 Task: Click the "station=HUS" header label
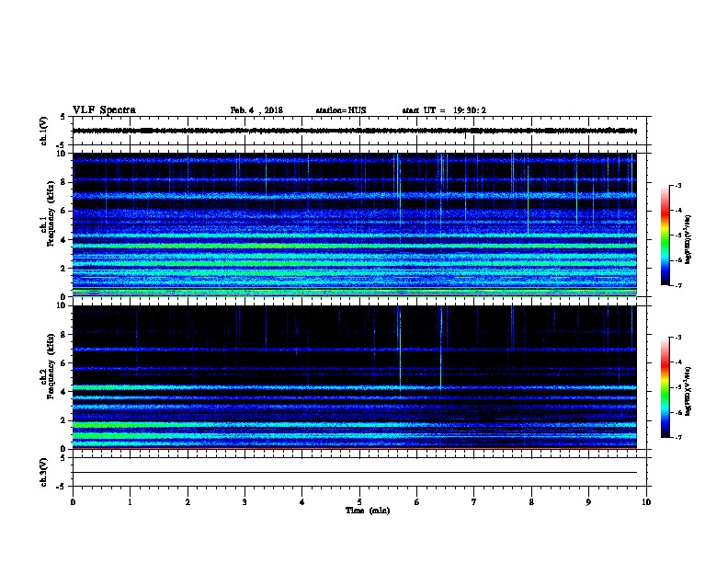tap(341, 110)
